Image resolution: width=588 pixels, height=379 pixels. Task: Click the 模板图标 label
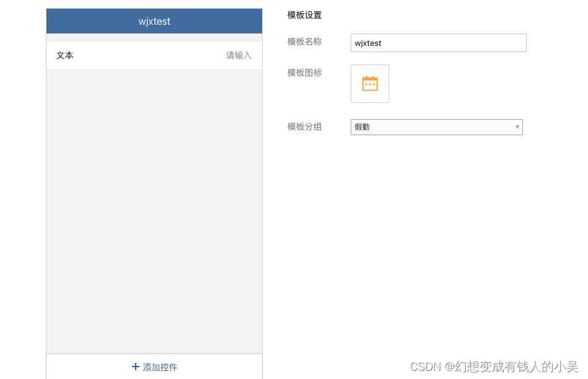point(304,73)
